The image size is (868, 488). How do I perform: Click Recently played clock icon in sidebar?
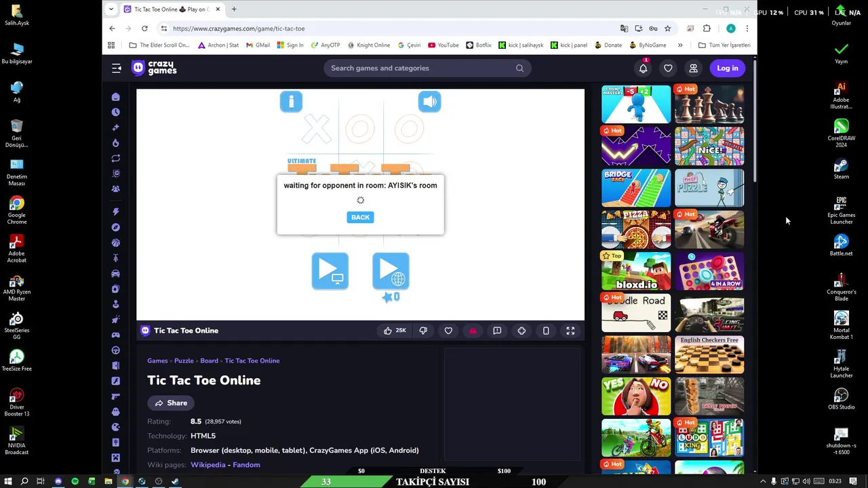point(116,113)
